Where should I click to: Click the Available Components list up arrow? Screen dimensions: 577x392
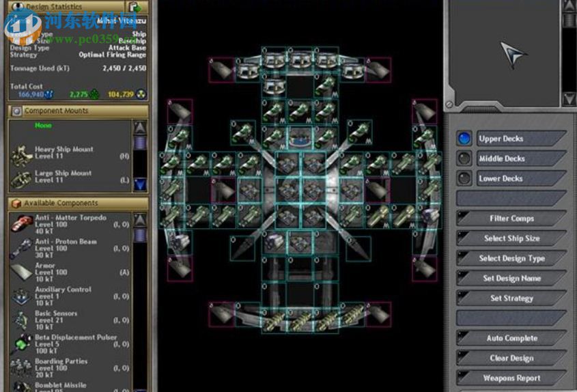(140, 220)
